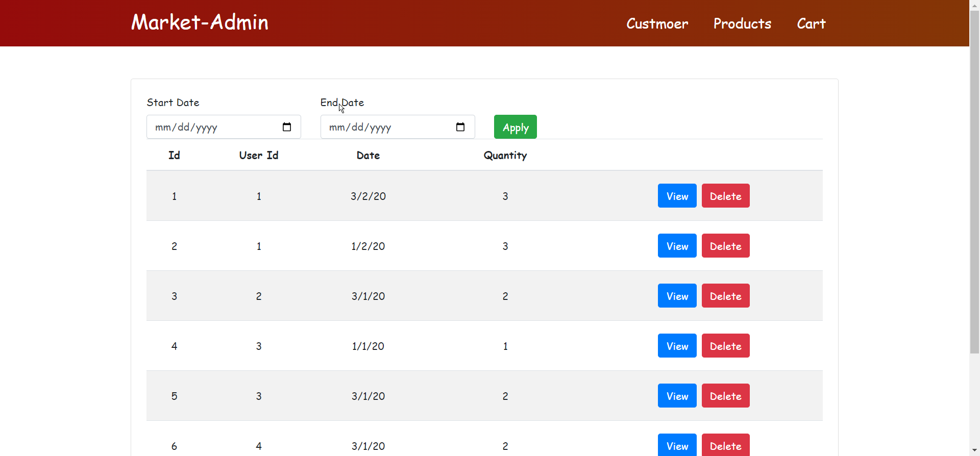View the order with Id 4
Image resolution: width=980 pixels, height=456 pixels.
pyautogui.click(x=677, y=346)
